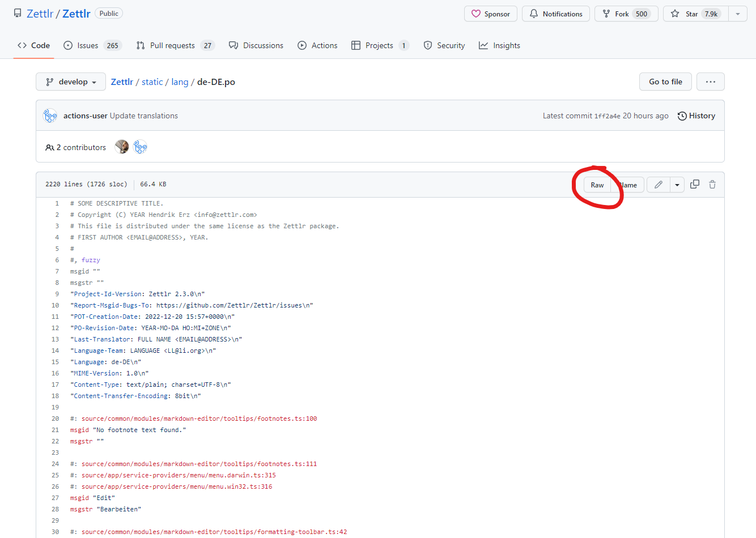This screenshot has height=538, width=756.
Task: Open the Notifications button
Action: [556, 14]
